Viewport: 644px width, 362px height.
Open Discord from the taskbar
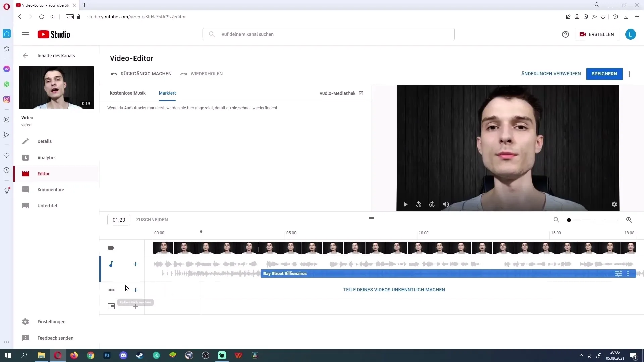tap(123, 355)
